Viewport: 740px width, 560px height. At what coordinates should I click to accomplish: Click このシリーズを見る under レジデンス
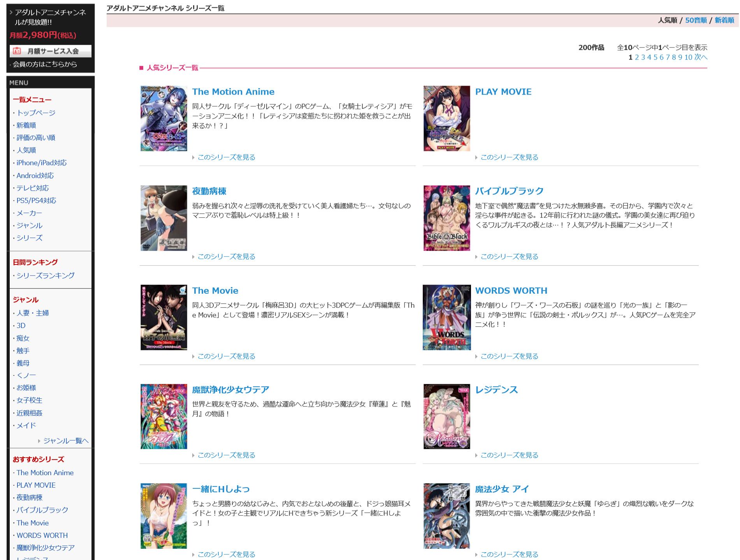[x=509, y=455]
